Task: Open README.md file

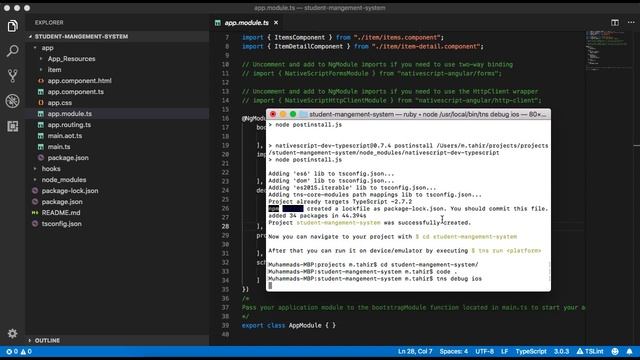Action: [x=61, y=213]
